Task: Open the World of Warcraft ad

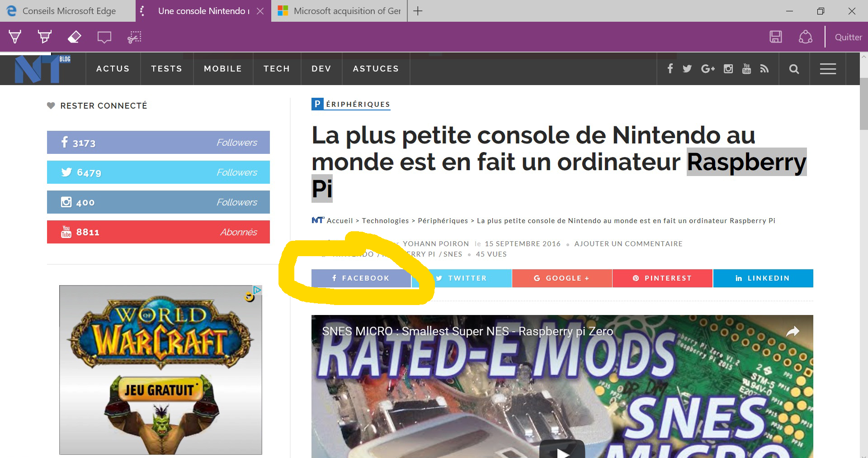Action: pos(160,370)
